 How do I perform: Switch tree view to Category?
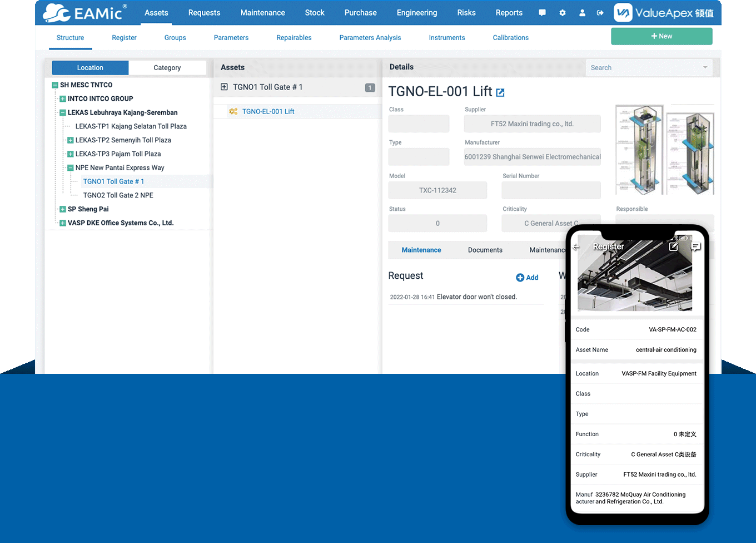pyautogui.click(x=167, y=67)
